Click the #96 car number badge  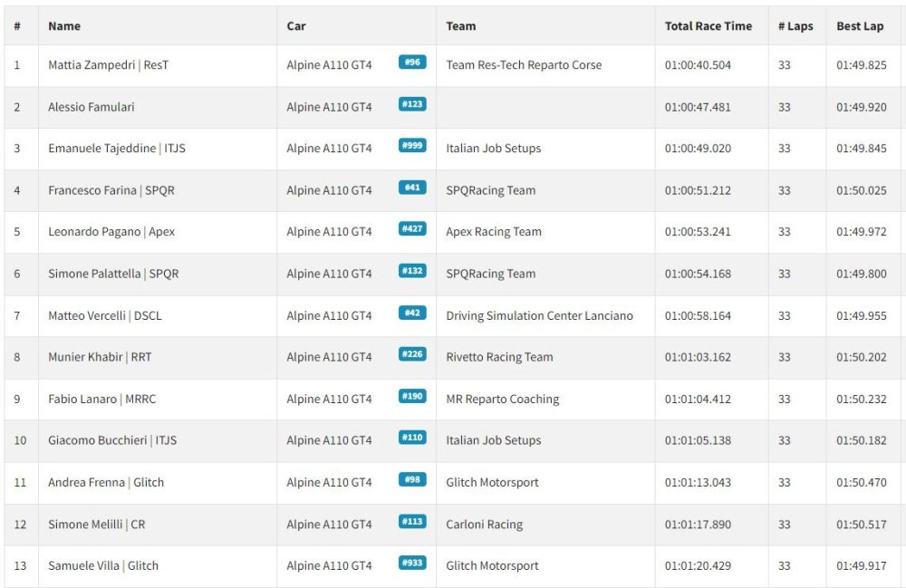click(412, 62)
